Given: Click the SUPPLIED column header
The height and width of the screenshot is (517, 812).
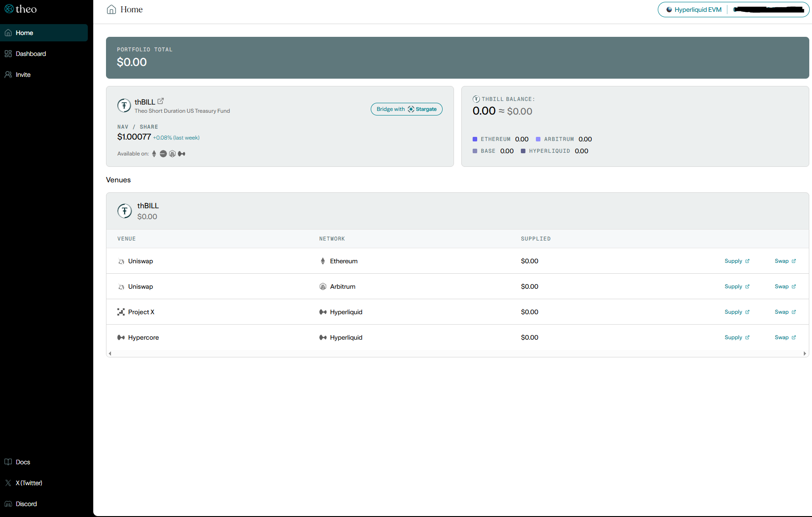Looking at the screenshot, I should pos(536,239).
